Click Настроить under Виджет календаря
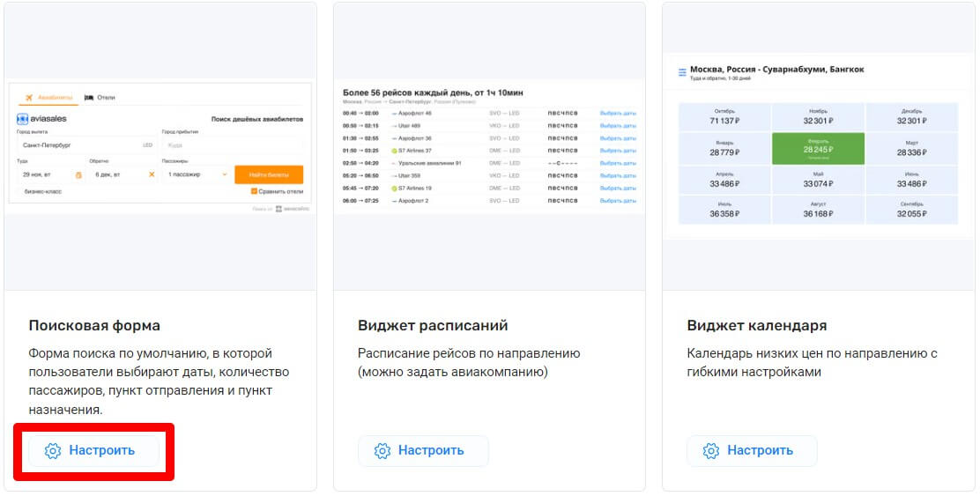The image size is (980, 496). (752, 450)
